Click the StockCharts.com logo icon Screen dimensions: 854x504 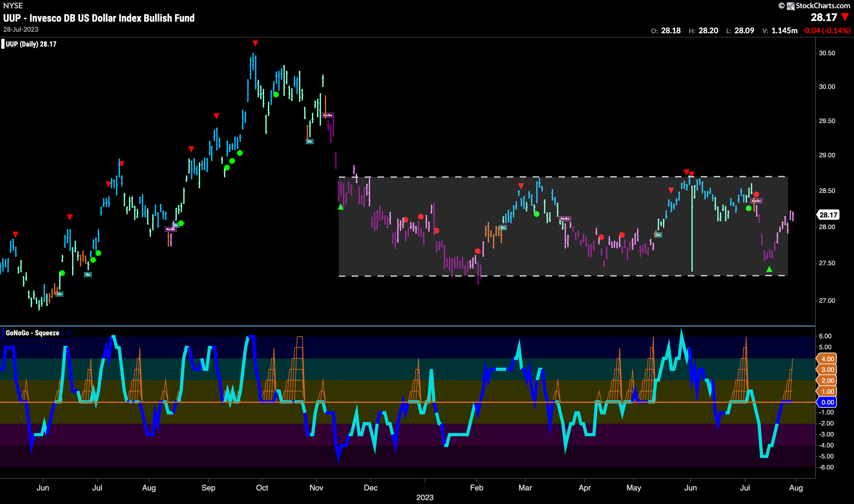point(791,6)
